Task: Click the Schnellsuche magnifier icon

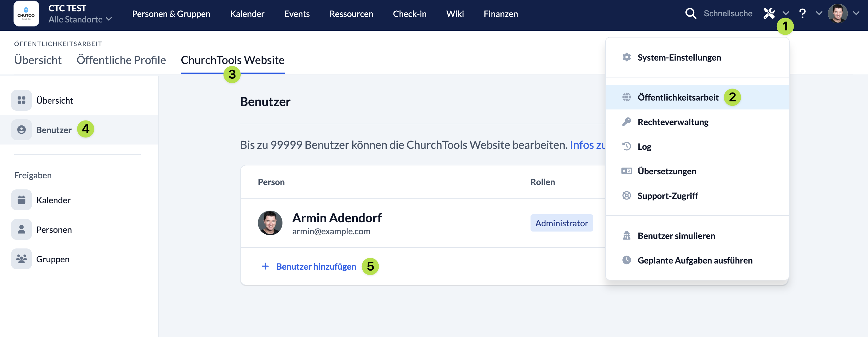Action: pyautogui.click(x=690, y=14)
